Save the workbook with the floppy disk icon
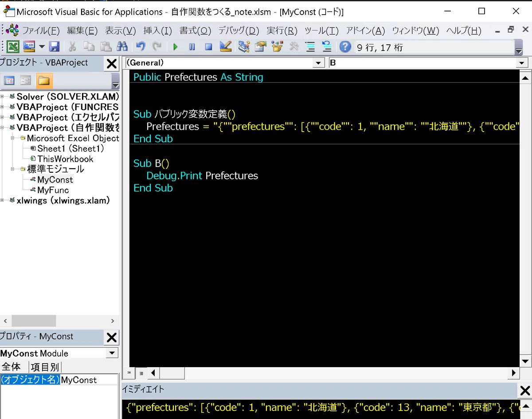The width and height of the screenshot is (532, 419). click(54, 47)
